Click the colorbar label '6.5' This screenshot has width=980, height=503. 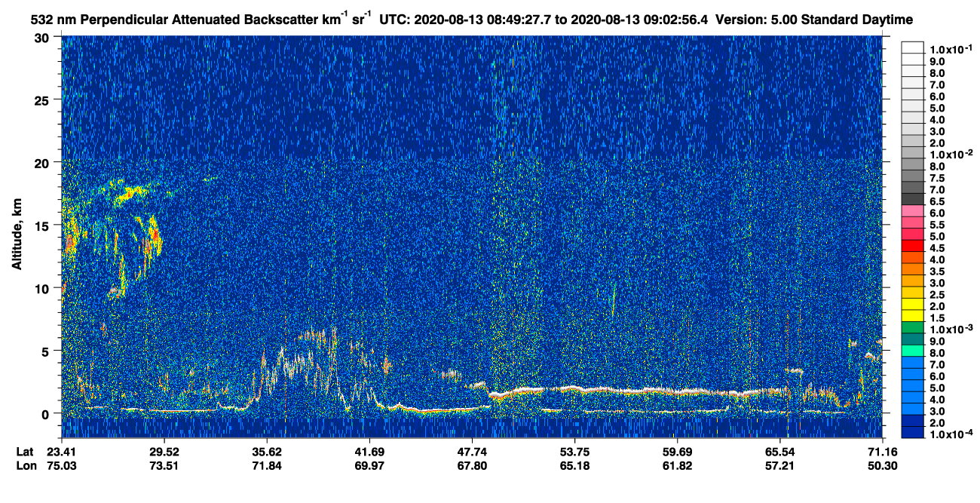click(x=937, y=201)
